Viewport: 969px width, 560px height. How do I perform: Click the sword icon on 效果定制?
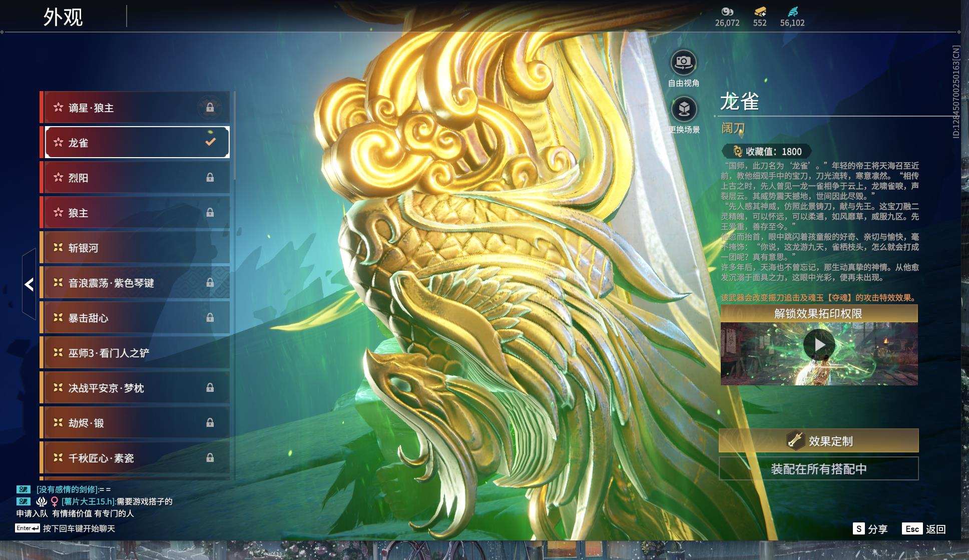pos(795,440)
